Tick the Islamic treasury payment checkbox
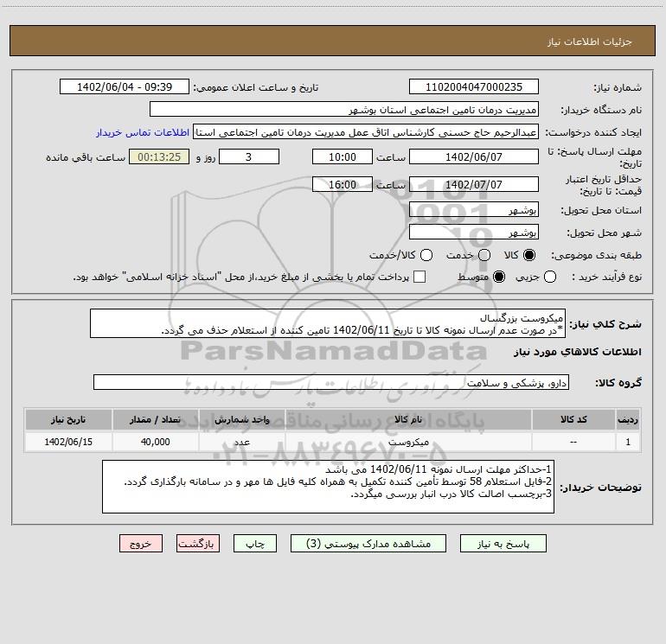 (419, 277)
